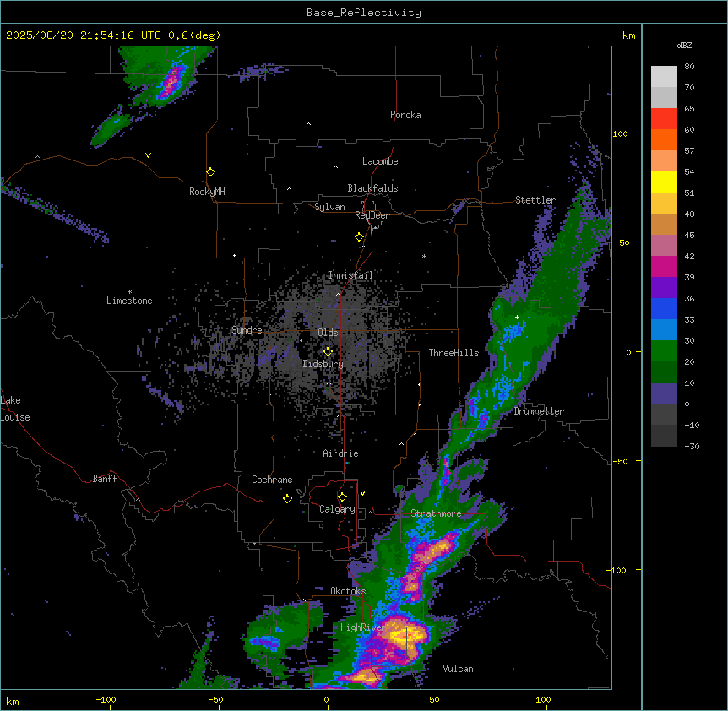Click the Didsbury label
This screenshot has width=728, height=711.
[323, 364]
